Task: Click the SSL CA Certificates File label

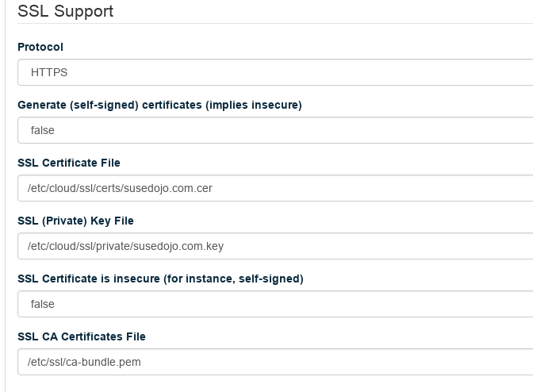Action: coord(82,336)
